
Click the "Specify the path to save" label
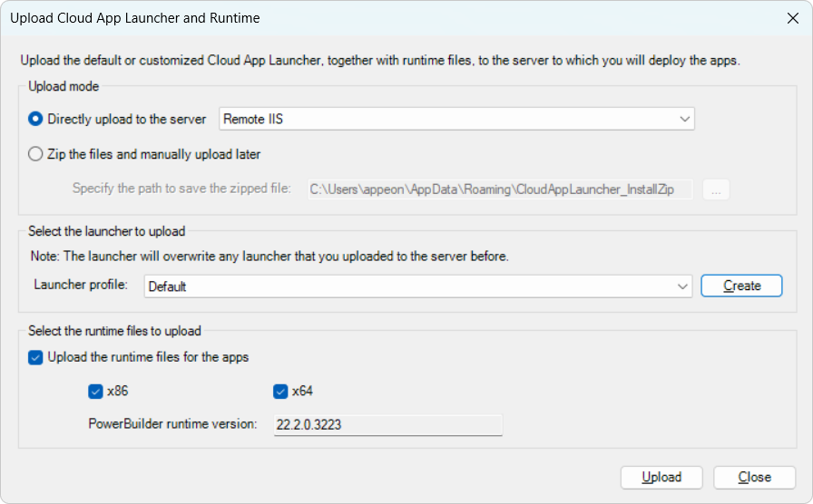[181, 189]
